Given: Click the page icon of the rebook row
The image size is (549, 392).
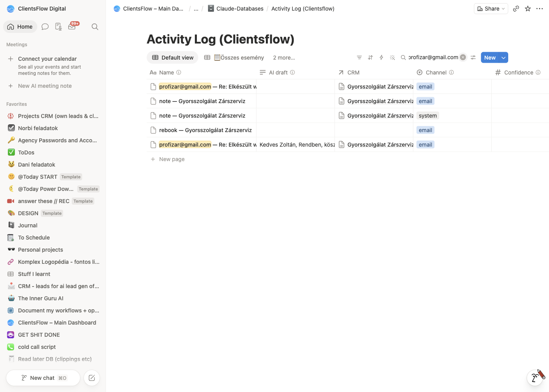Looking at the screenshot, I should (153, 130).
